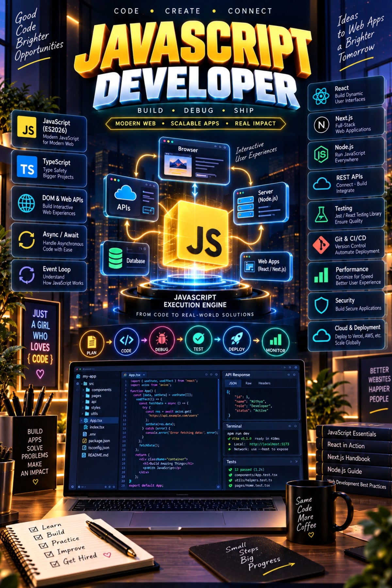Image resolution: width=392 pixels, height=588 pixels.
Task: Toggle the Build checkbox on the notepad
Action: [x=38, y=537]
